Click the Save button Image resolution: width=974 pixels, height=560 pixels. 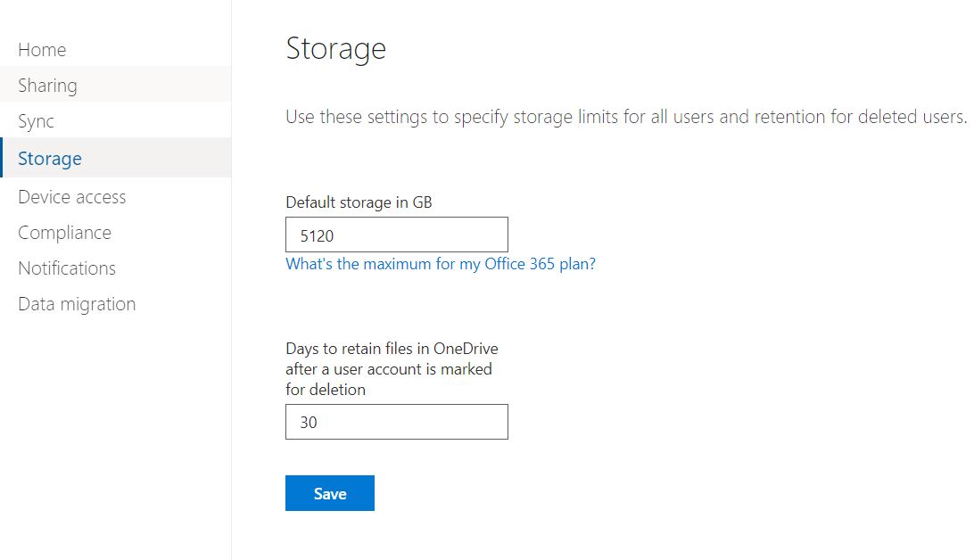329,492
